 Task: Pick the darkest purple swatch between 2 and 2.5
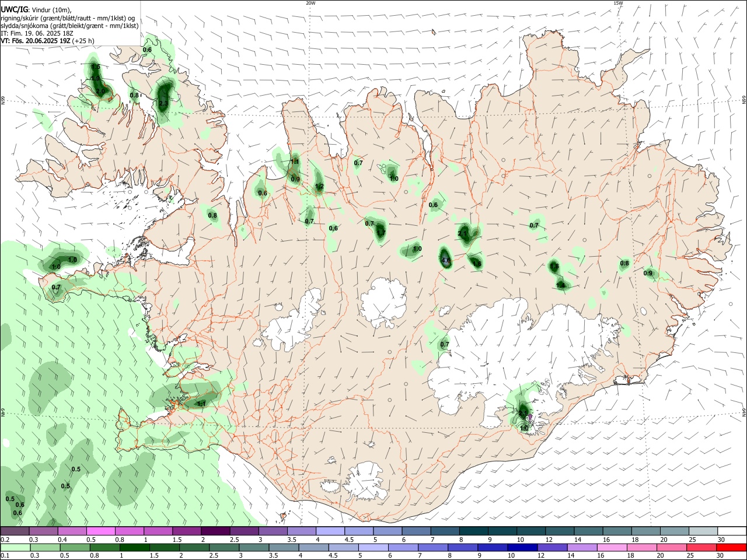215,531
